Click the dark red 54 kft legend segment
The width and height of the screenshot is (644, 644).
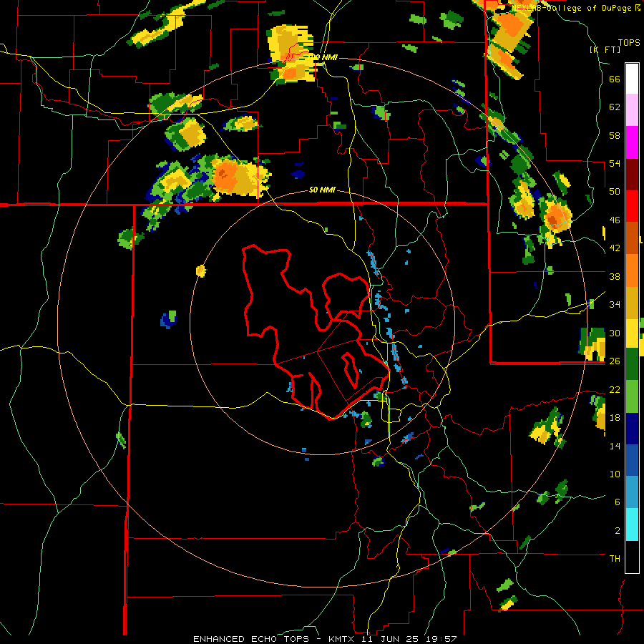pyautogui.click(x=632, y=175)
